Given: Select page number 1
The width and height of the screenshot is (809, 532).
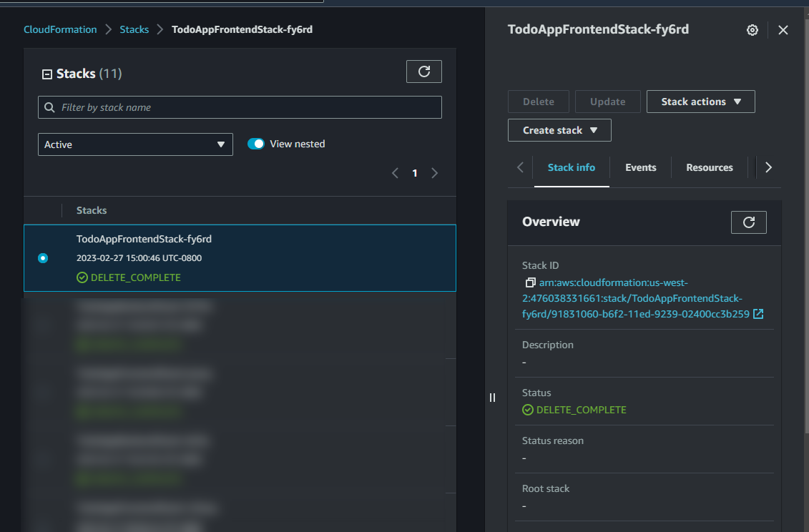Looking at the screenshot, I should click(x=415, y=173).
